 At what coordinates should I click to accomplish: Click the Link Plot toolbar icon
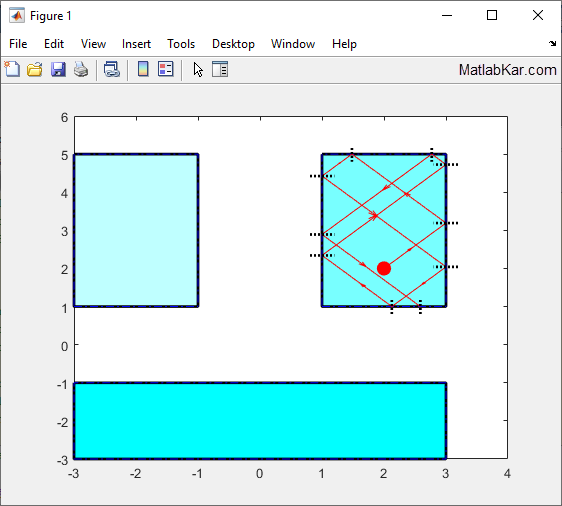point(112,69)
